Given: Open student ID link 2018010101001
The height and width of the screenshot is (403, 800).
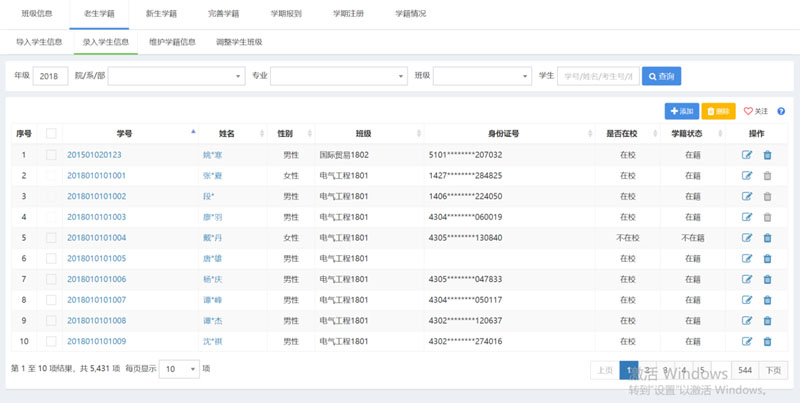Looking at the screenshot, I should pos(96,176).
